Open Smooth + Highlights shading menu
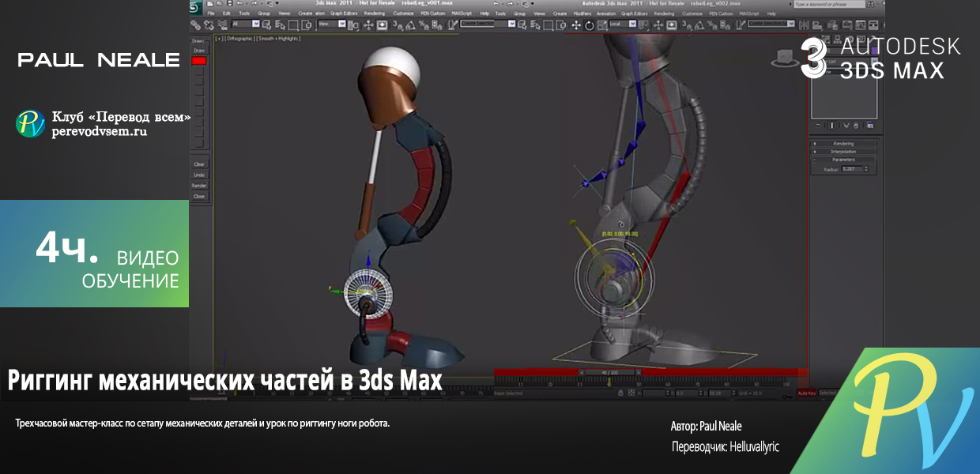 277,38
